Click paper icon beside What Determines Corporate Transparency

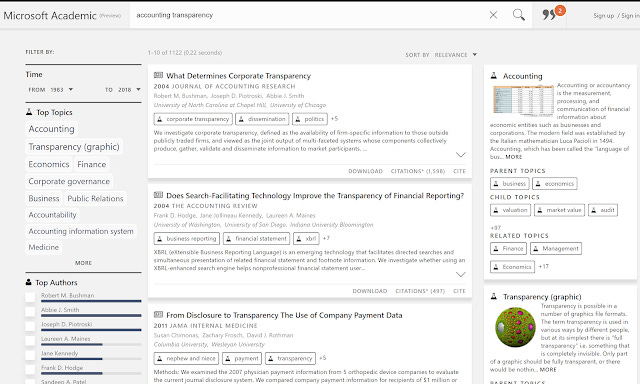[158, 75]
